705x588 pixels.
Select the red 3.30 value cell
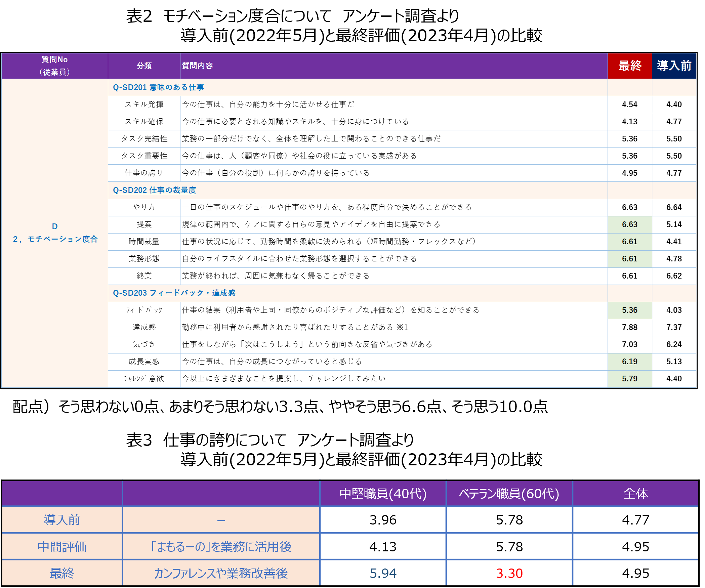[509, 573]
